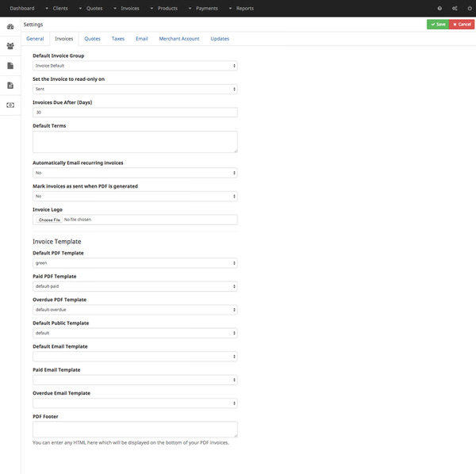Open the Default Public Template dropdown

coord(135,333)
